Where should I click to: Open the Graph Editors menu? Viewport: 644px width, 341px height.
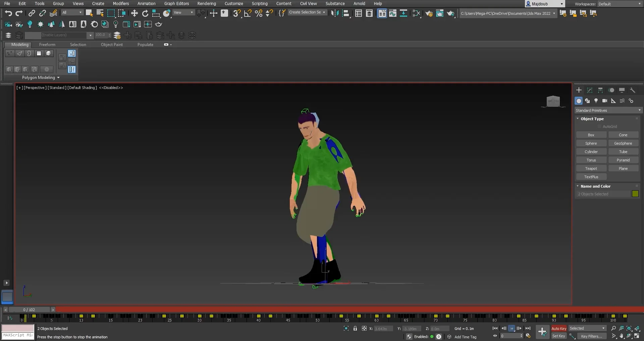[x=176, y=4]
